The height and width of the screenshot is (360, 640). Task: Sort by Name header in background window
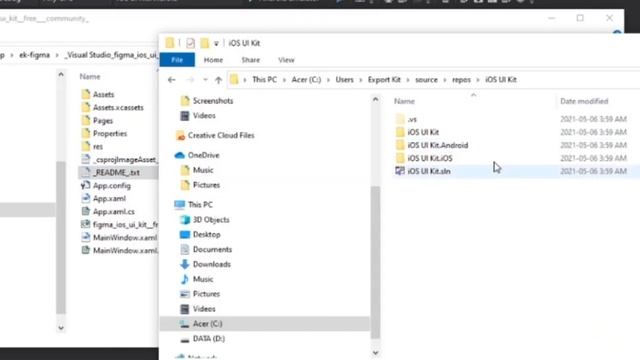click(90, 77)
